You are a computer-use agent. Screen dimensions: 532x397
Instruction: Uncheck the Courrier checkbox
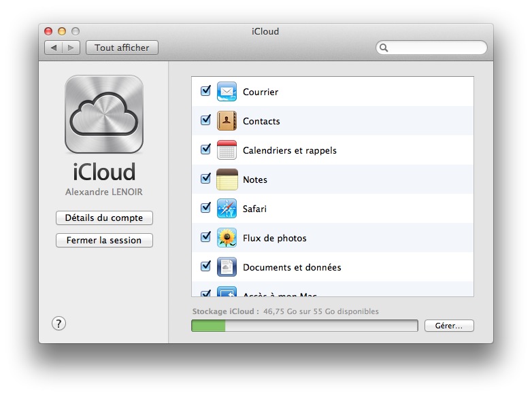pyautogui.click(x=205, y=91)
